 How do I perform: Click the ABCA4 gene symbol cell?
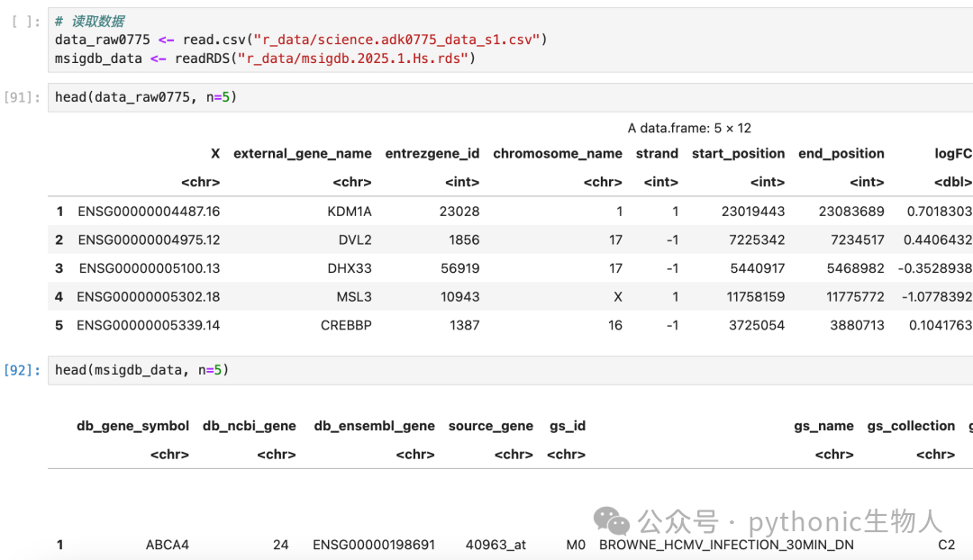pos(168,545)
